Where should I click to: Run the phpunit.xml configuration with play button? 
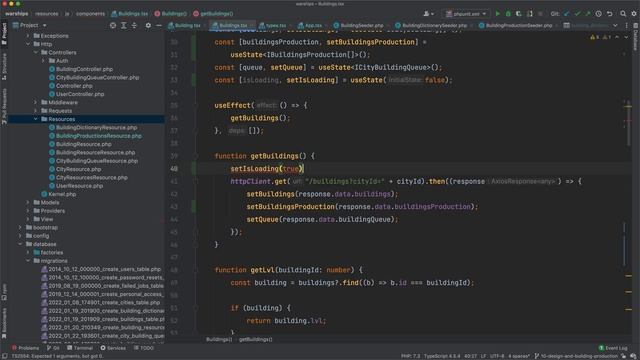click(x=498, y=14)
